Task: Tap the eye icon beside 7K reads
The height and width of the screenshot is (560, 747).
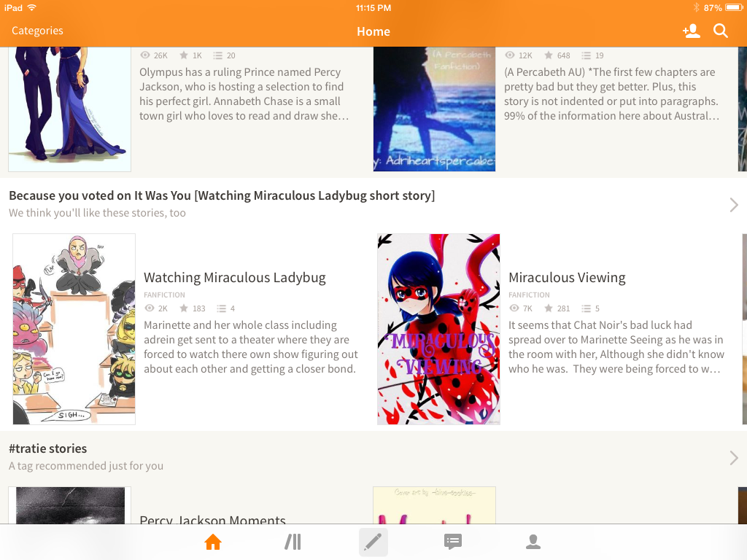Action: coord(514,308)
